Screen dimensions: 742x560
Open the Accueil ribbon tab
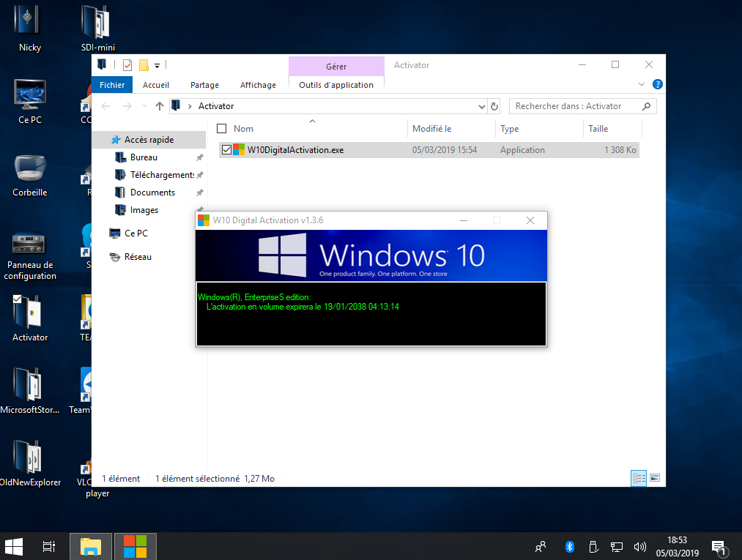[156, 85]
